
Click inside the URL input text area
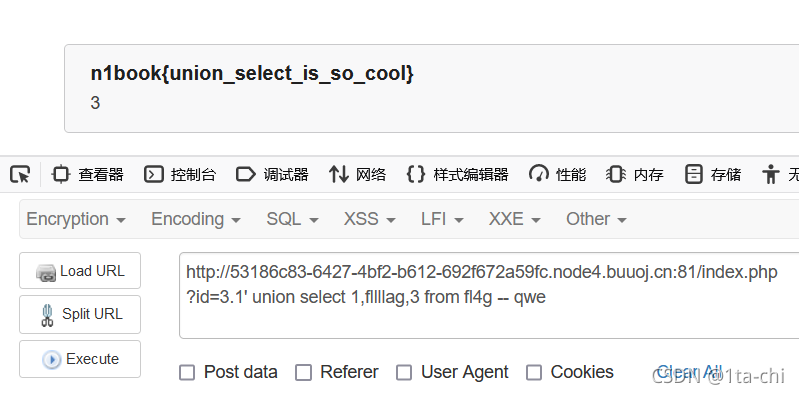pyautogui.click(x=489, y=295)
